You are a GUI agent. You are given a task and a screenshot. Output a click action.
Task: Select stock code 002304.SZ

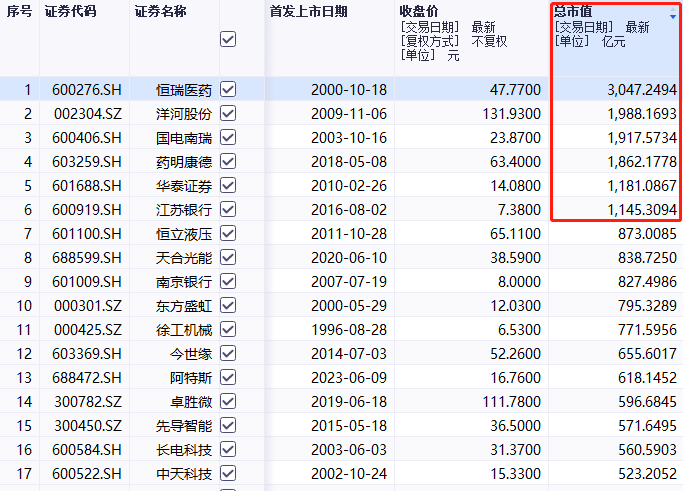[88, 114]
